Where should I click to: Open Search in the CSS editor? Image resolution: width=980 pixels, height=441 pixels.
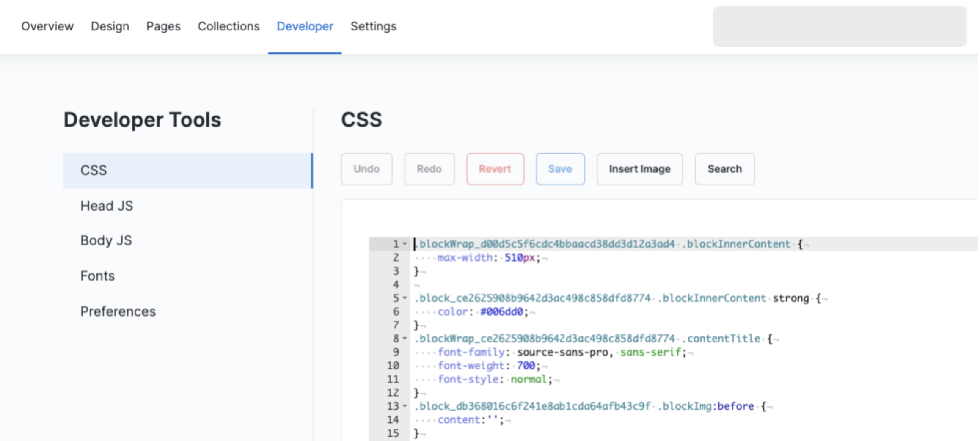pos(724,169)
